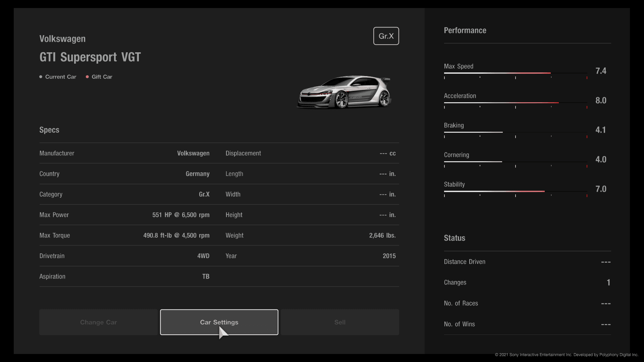This screenshot has height=362, width=644.
Task: Click the Acceleration performance bar
Action: point(516,103)
